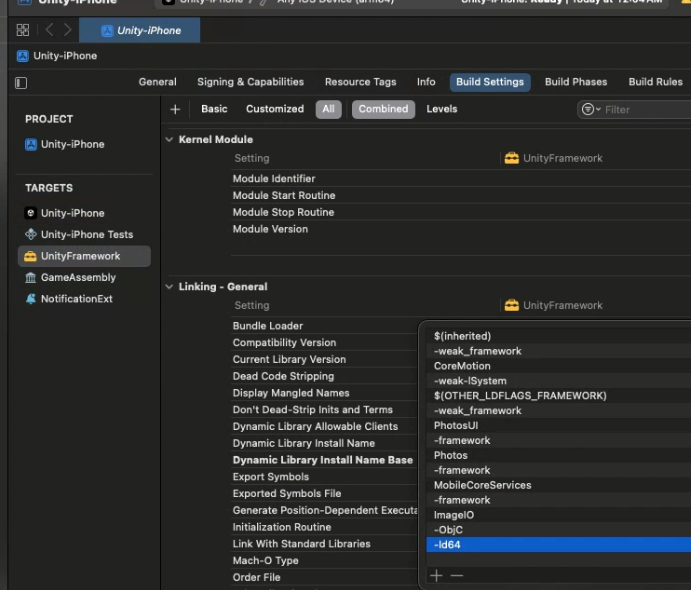Image resolution: width=691 pixels, height=590 pixels.
Task: Click the Module Version setting
Action: tap(270, 229)
